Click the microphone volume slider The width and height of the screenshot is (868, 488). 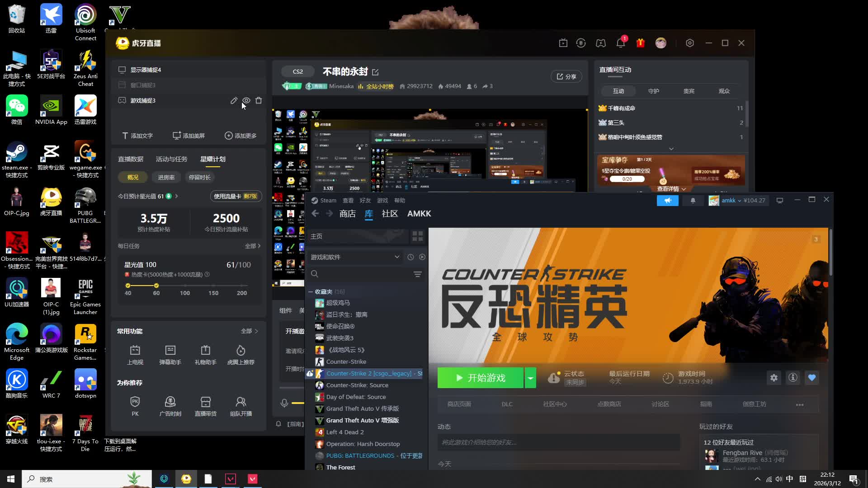pyautogui.click(x=297, y=403)
